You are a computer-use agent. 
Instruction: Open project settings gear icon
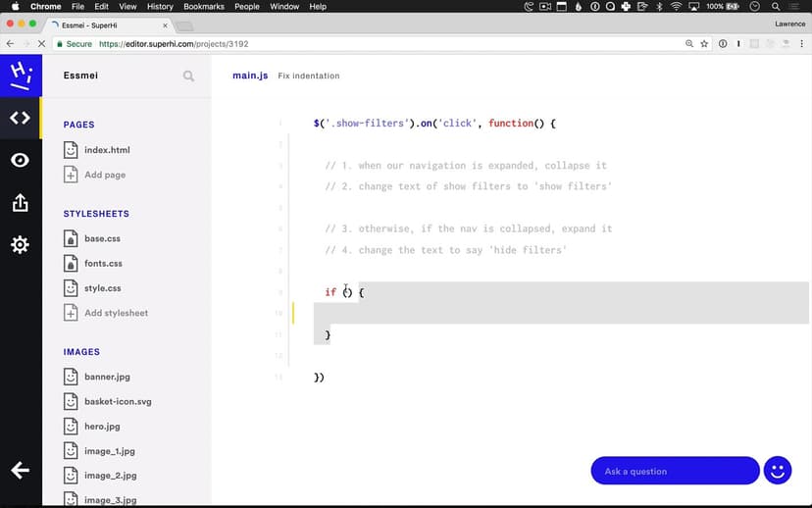pyautogui.click(x=20, y=245)
